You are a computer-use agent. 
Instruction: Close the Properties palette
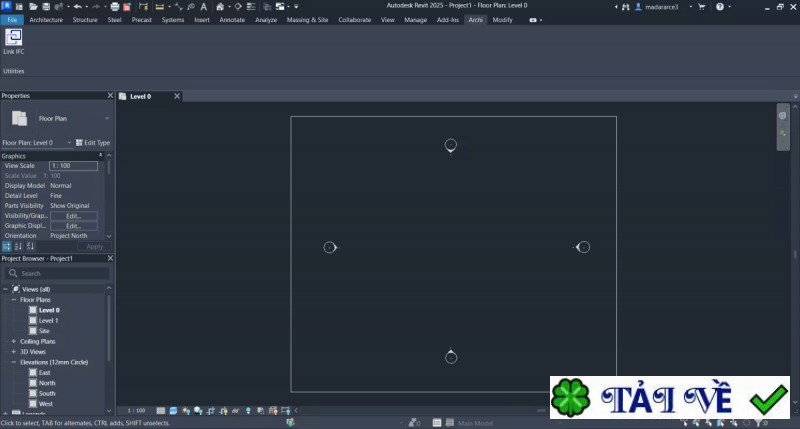pyautogui.click(x=110, y=95)
